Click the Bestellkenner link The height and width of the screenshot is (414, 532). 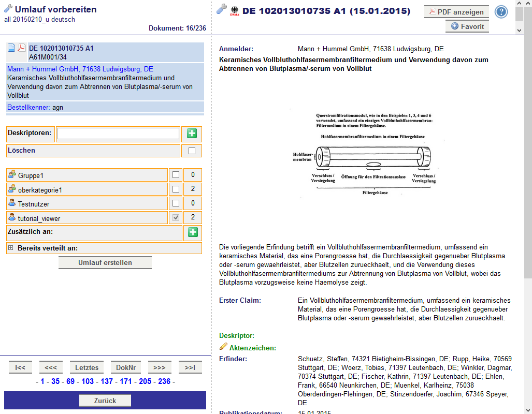click(28, 108)
